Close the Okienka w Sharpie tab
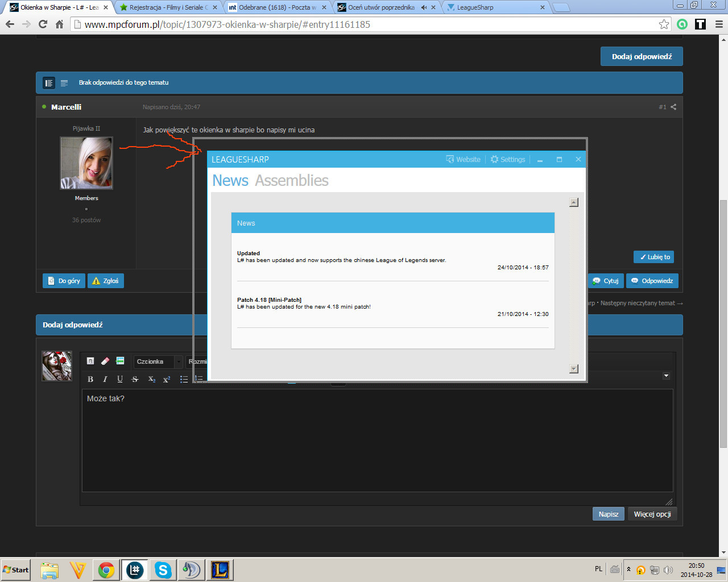This screenshot has height=582, width=728. [x=106, y=7]
